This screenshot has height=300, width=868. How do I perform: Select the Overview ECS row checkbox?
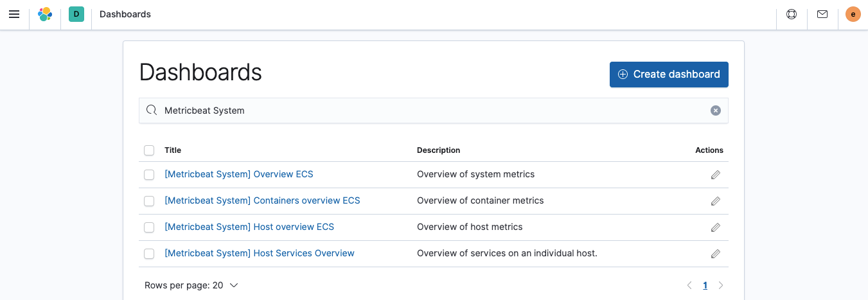pyautogui.click(x=149, y=175)
